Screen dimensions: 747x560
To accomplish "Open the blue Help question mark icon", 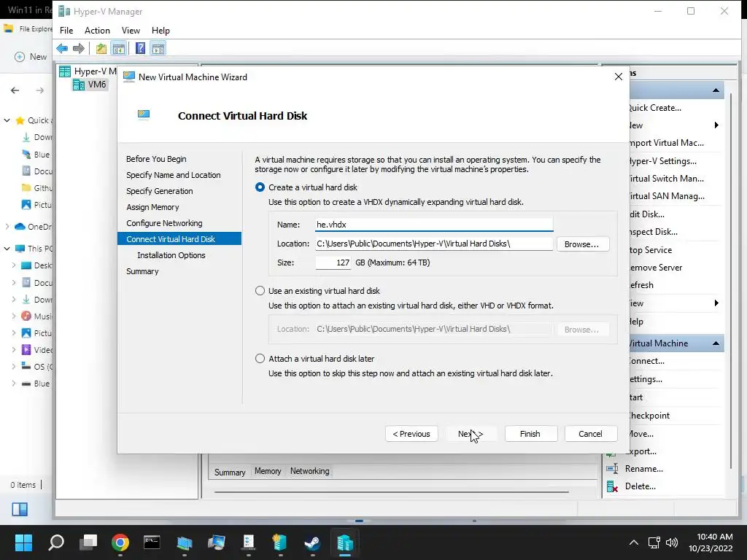I will (x=141, y=48).
